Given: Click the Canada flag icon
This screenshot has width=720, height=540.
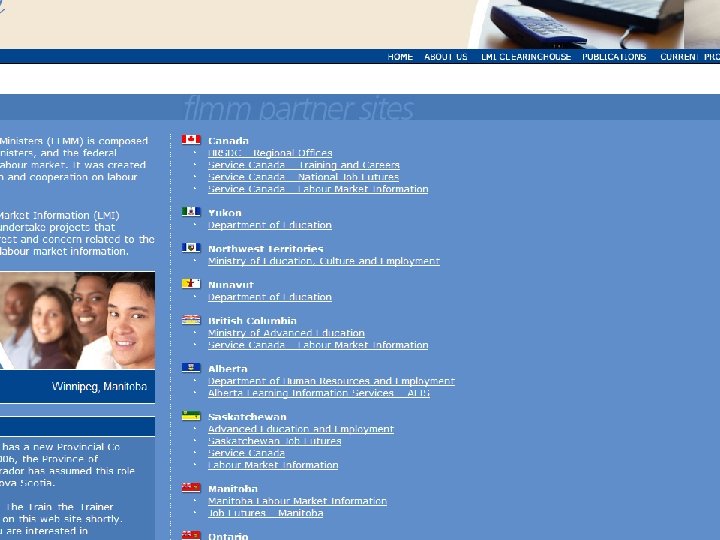Looking at the screenshot, I should [191, 140].
